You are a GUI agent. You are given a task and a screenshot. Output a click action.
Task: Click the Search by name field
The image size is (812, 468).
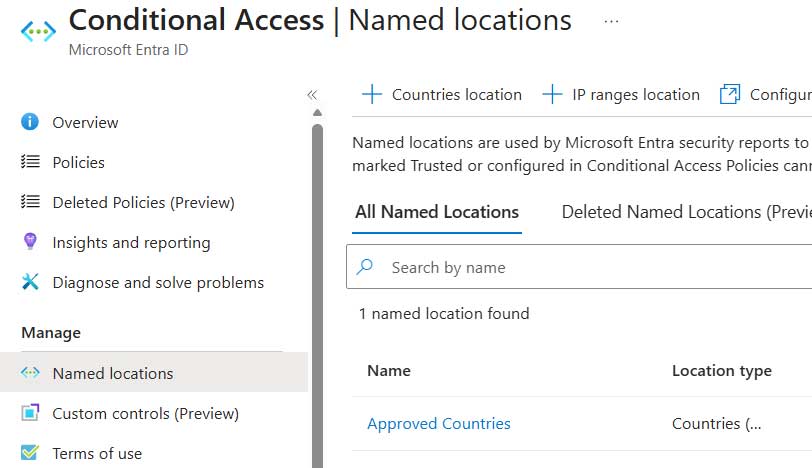pyautogui.click(x=590, y=267)
